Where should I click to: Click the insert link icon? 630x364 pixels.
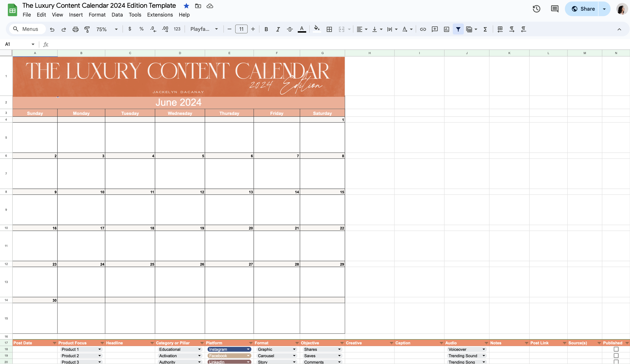click(423, 29)
